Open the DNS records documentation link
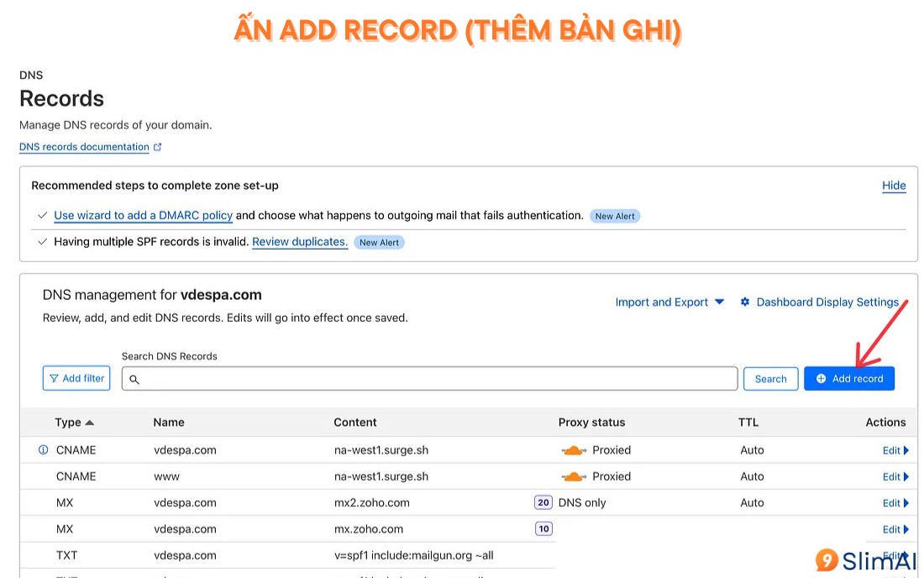This screenshot has width=924, height=578. [x=84, y=147]
